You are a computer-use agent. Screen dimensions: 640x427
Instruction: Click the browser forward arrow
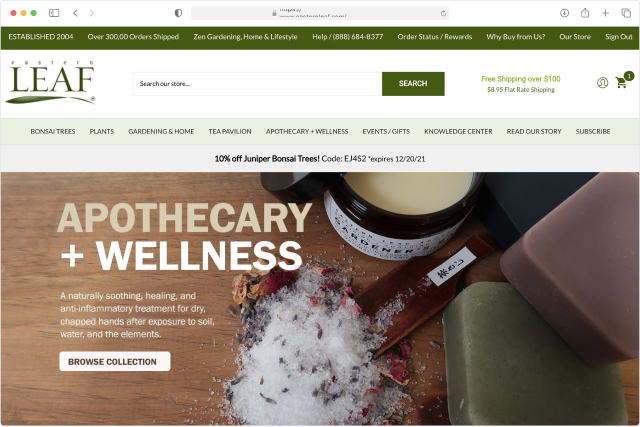pos(91,13)
